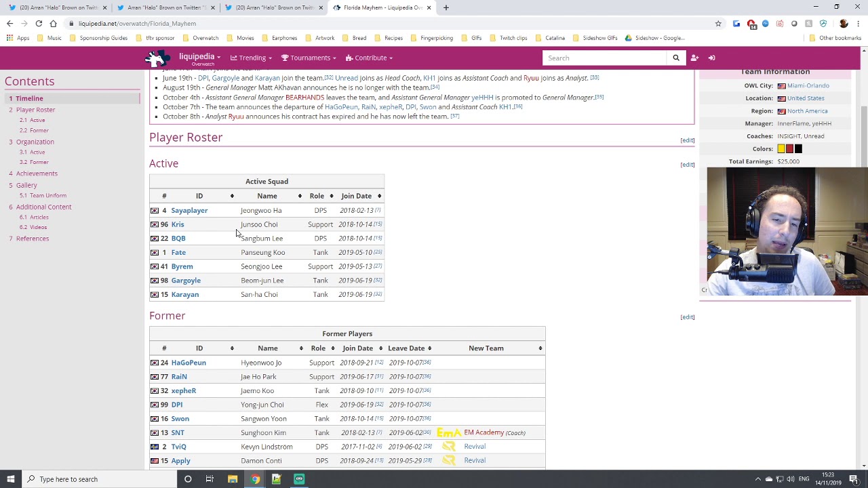Submit the Liquipedia search with magnifier button

coord(676,58)
